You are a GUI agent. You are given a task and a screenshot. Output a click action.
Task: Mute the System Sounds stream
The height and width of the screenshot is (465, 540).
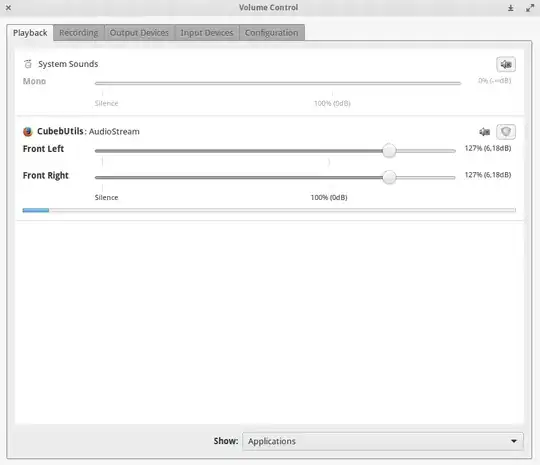(506, 64)
